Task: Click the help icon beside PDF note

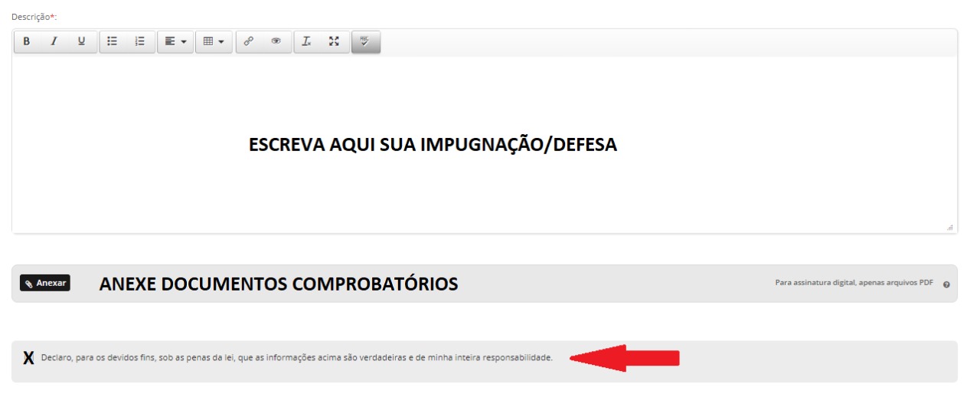Action: click(x=946, y=284)
